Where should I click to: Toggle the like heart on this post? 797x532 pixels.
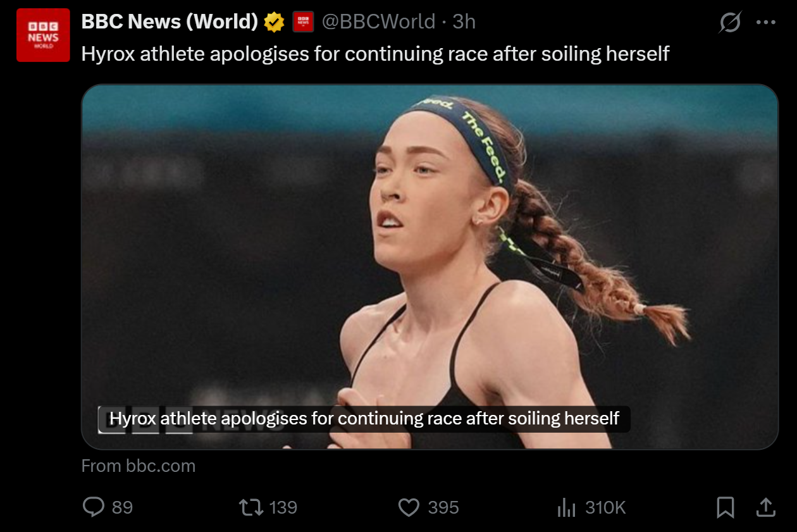click(x=409, y=507)
